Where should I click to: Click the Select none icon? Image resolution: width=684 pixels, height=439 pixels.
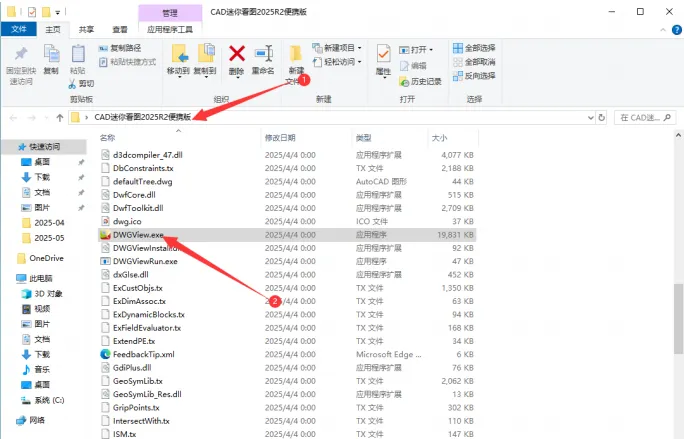pos(458,62)
